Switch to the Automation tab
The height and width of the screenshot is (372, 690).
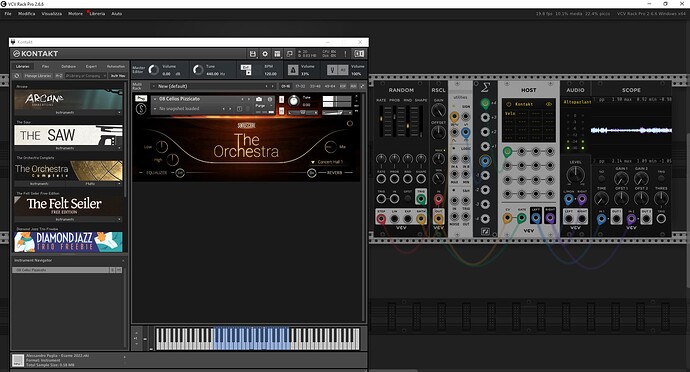click(116, 66)
